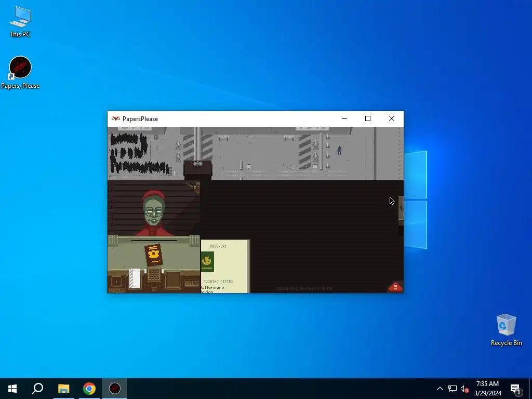This screenshot has width=532, height=399.
Task: Open This PC desktop icon
Action: click(x=20, y=21)
